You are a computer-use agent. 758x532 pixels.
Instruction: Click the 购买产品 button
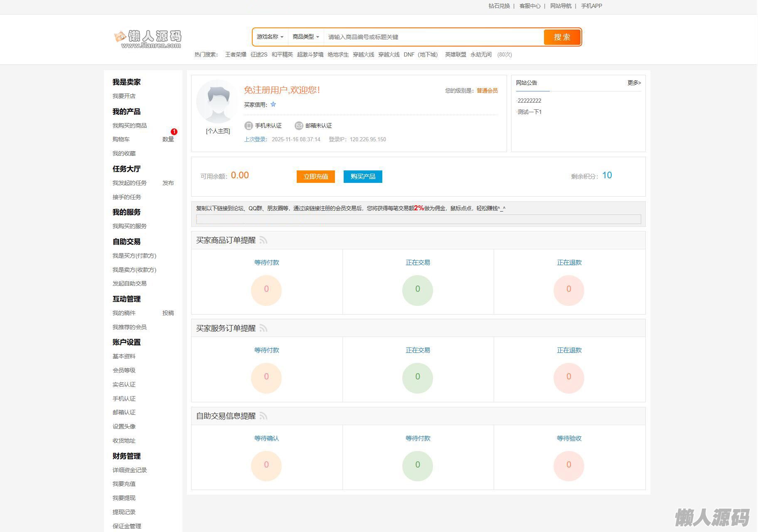[x=363, y=177]
